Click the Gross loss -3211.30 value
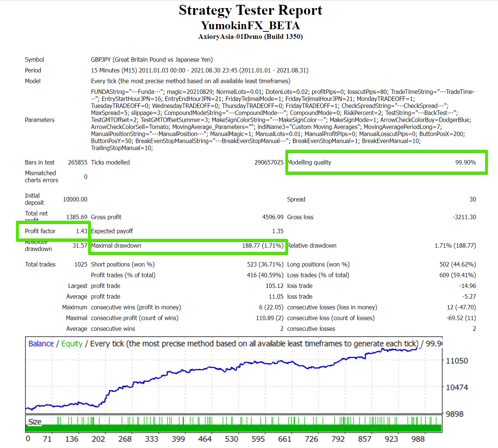This screenshot has width=498, height=448. (x=464, y=217)
